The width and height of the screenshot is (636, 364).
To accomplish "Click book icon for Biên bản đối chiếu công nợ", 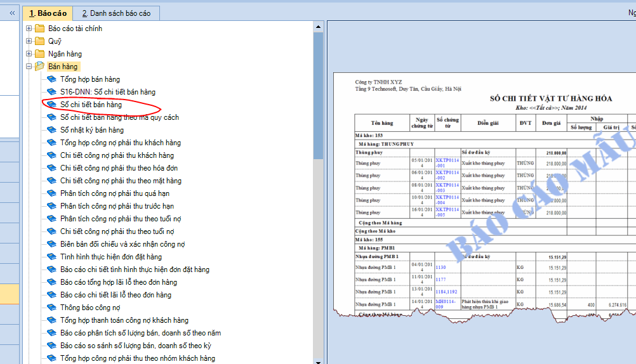I will click(x=51, y=244).
